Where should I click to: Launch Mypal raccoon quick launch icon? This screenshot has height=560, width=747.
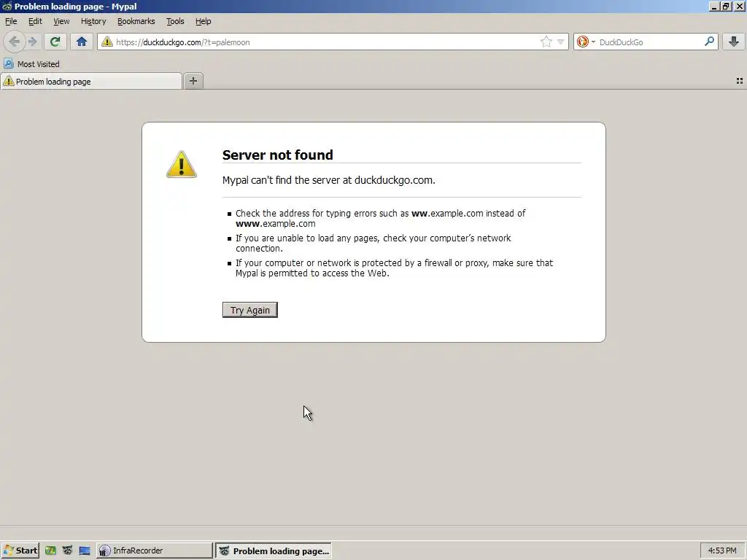click(x=67, y=551)
